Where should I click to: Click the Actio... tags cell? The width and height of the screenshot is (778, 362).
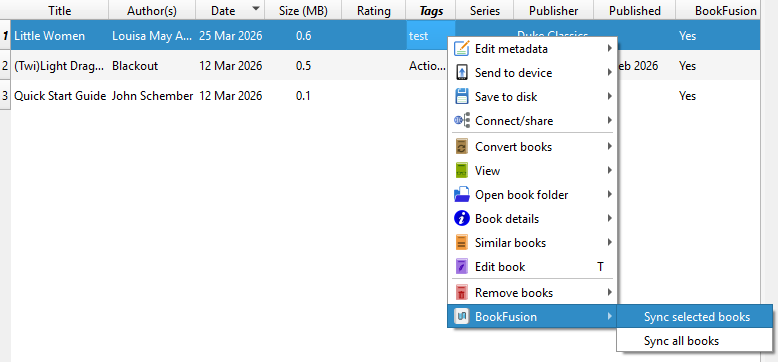tap(427, 65)
